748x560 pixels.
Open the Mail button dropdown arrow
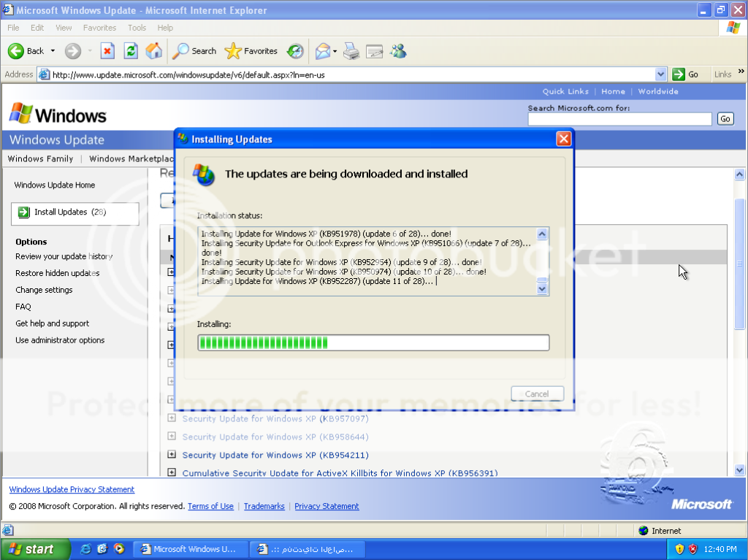pyautogui.click(x=335, y=51)
